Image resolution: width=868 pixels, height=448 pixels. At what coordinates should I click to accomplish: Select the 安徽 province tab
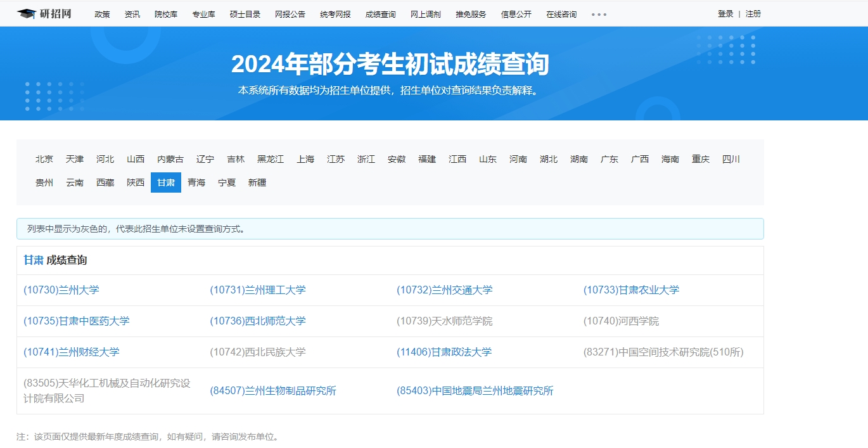point(397,159)
